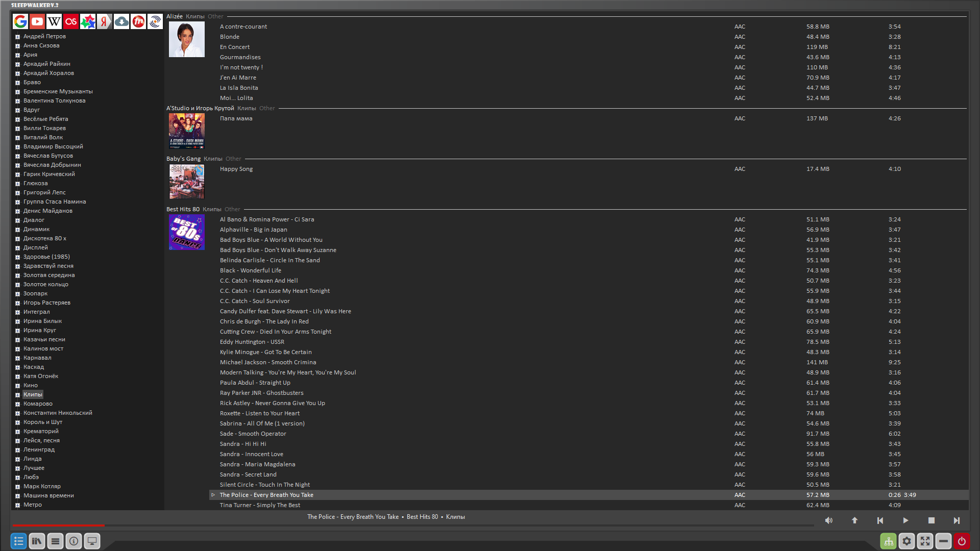The image size is (980, 551).
Task: Expand the Ария tree node
Action: [x=17, y=55]
